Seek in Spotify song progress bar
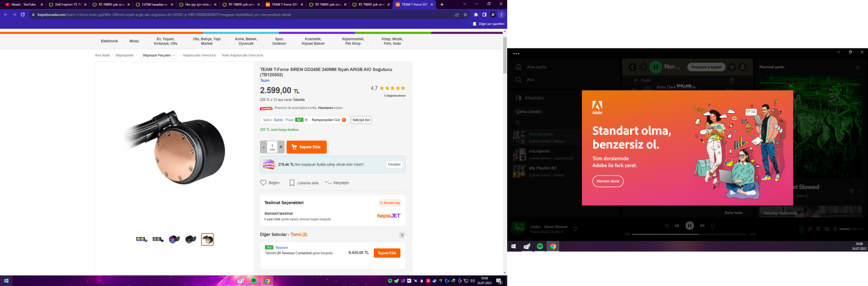The image size is (868, 286). pos(689,234)
